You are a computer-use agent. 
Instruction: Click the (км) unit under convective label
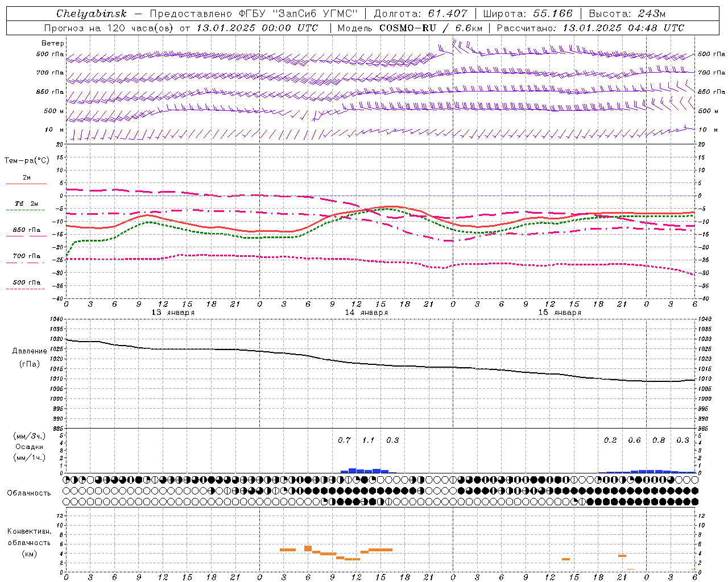30,554
